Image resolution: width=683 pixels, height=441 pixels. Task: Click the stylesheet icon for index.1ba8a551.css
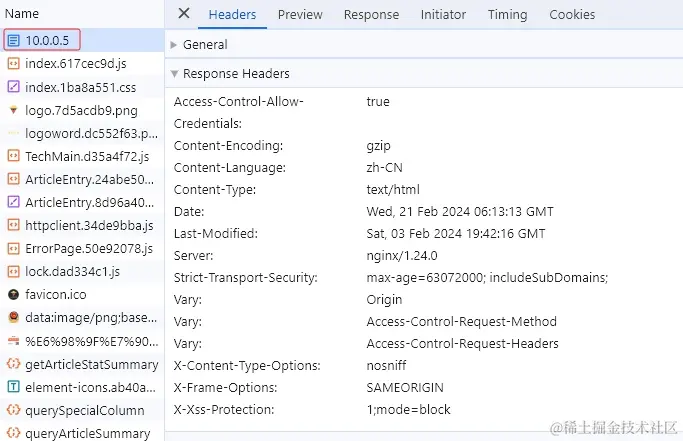pyautogui.click(x=14, y=87)
